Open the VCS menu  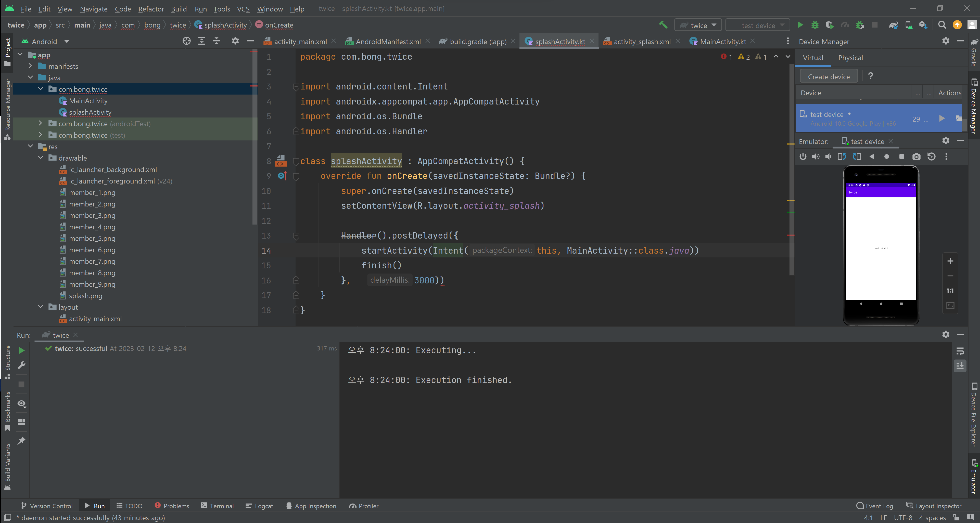click(x=243, y=9)
